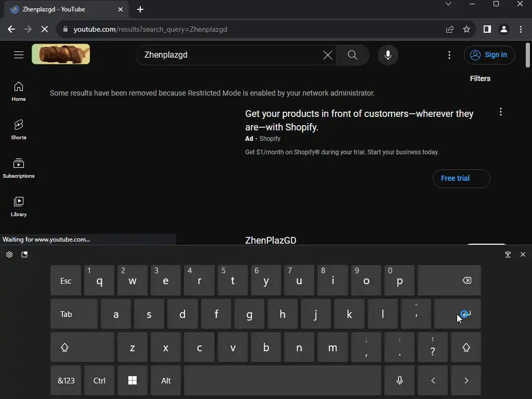The image size is (532, 399).
Task: Open the Shopify ad headline link
Action: pyautogui.click(x=360, y=121)
